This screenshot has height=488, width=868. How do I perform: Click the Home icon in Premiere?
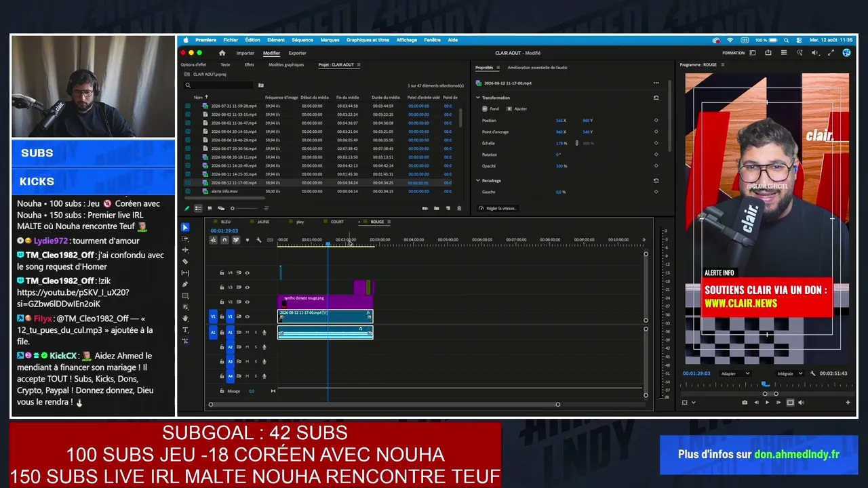(222, 53)
